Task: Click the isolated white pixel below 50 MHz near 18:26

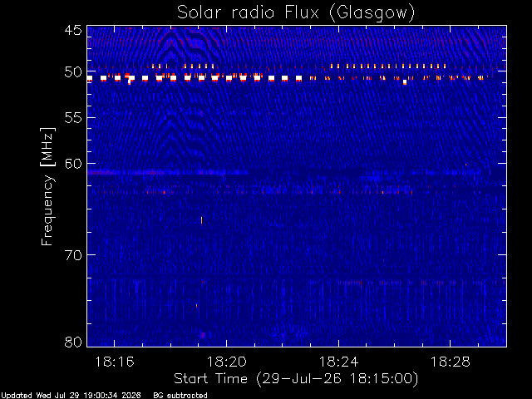Action: coord(405,82)
